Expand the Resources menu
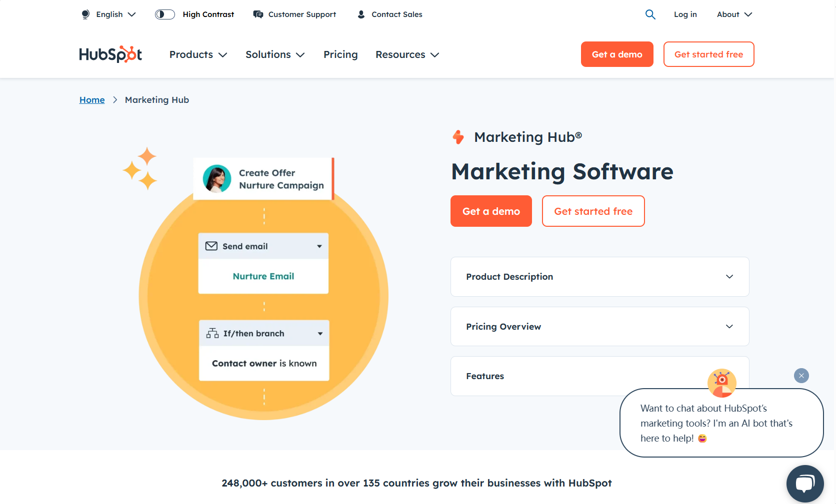Screen dimensions: 836x504 407,54
